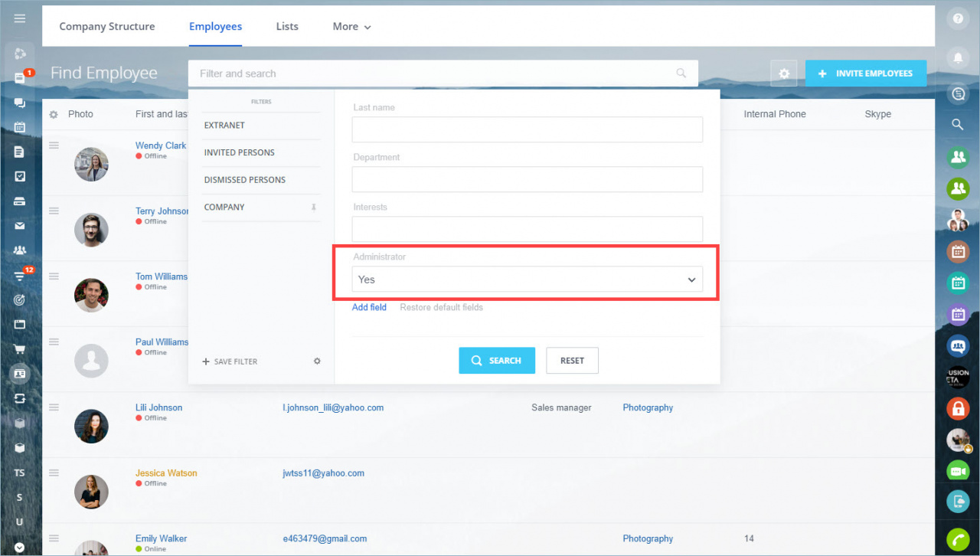Open the purple calendar chat icon
980x556 pixels.
tap(958, 314)
